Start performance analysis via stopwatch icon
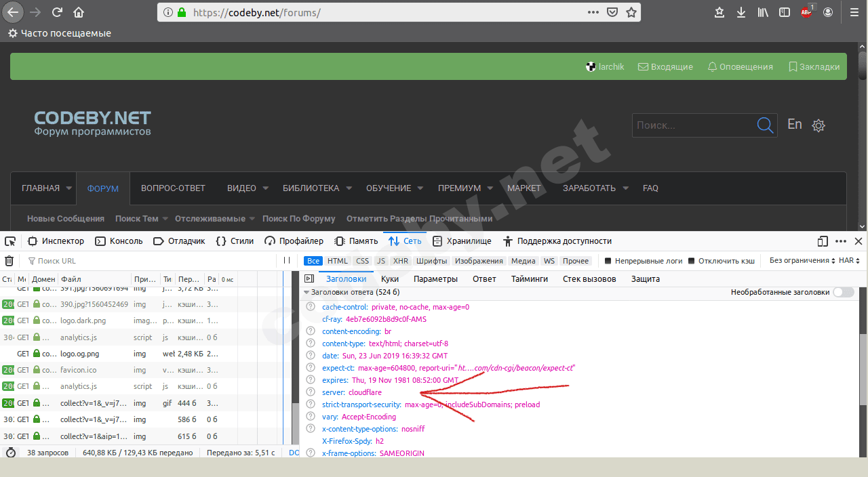This screenshot has width=868, height=477. pyautogui.click(x=11, y=453)
